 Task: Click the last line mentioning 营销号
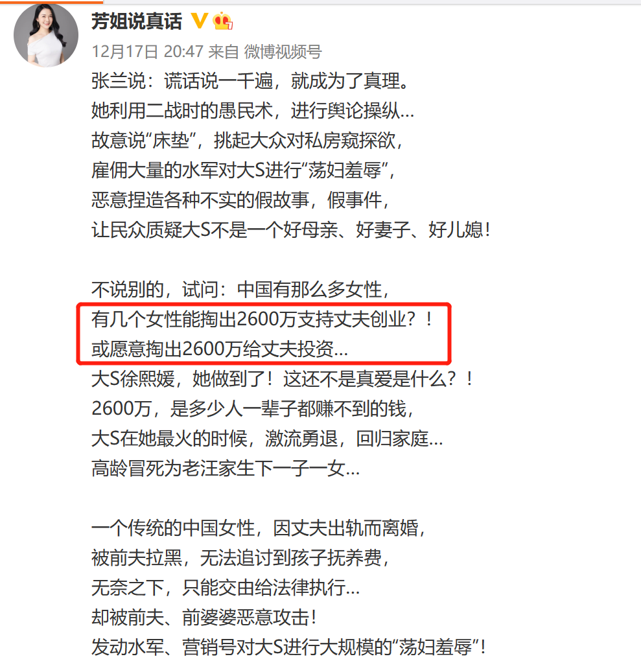[x=288, y=647]
